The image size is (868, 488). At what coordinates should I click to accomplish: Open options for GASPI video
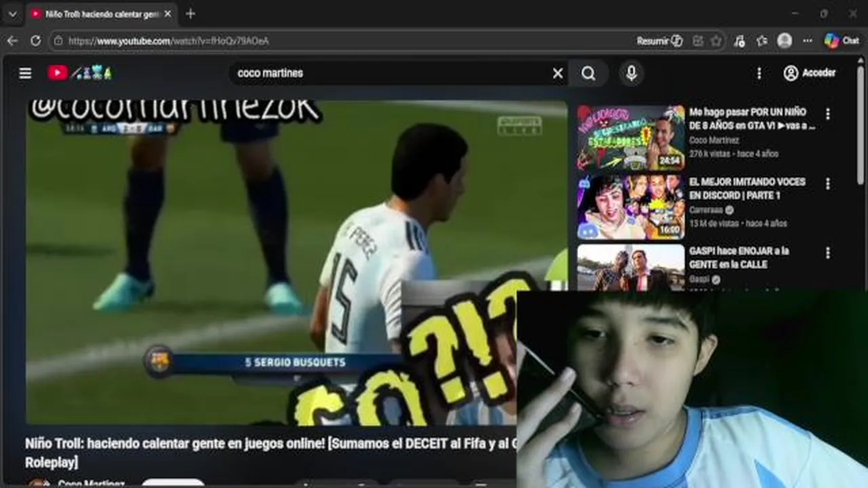(827, 253)
